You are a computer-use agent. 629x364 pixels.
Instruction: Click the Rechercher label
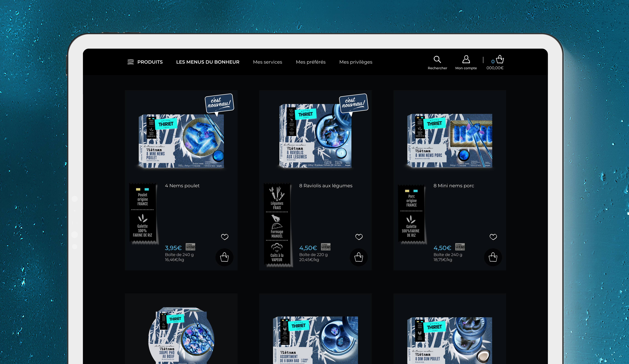[x=437, y=68]
